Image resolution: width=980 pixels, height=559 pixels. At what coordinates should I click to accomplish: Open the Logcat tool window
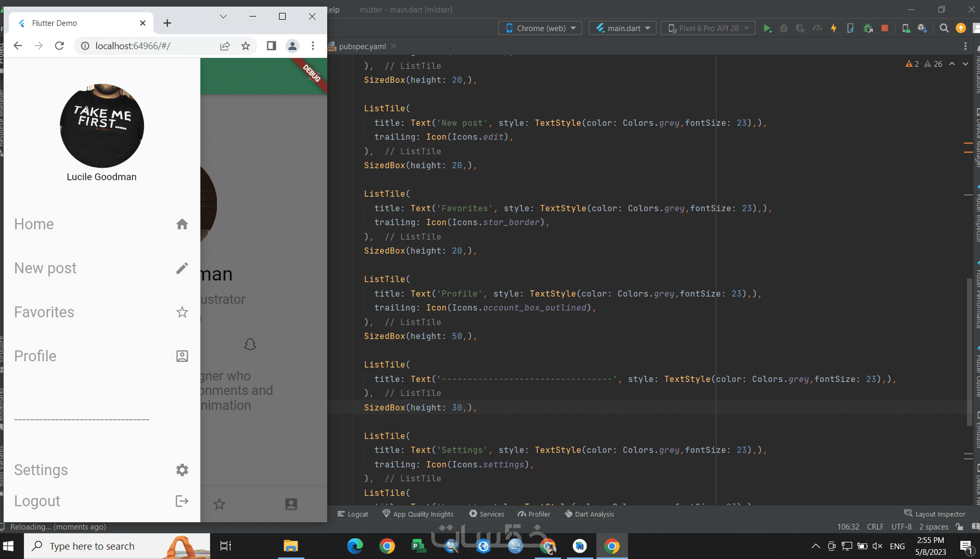353,514
